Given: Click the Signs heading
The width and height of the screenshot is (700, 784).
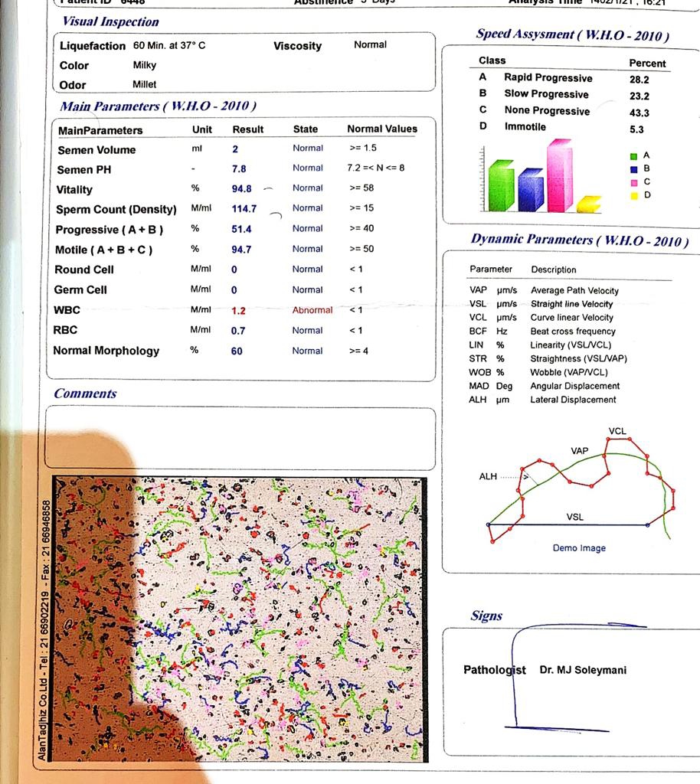Looking at the screenshot, I should point(486,616).
